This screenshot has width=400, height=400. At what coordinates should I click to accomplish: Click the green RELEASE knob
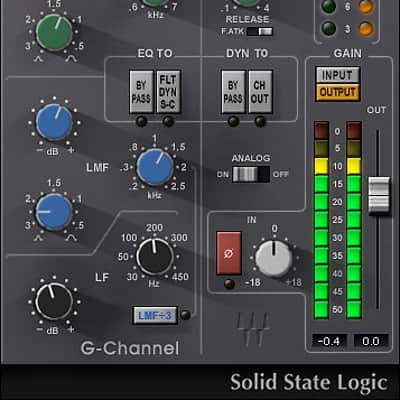[247, 2]
